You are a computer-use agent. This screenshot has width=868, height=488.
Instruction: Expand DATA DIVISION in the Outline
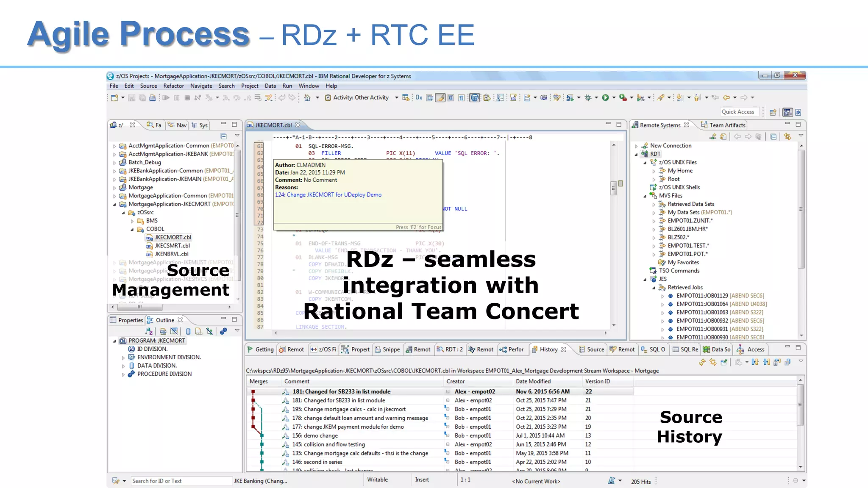[123, 366]
